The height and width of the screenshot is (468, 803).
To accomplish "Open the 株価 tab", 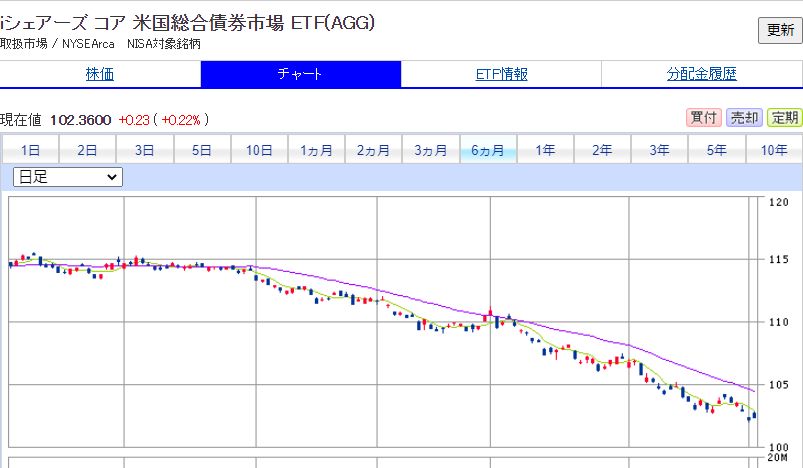I will 100,74.
